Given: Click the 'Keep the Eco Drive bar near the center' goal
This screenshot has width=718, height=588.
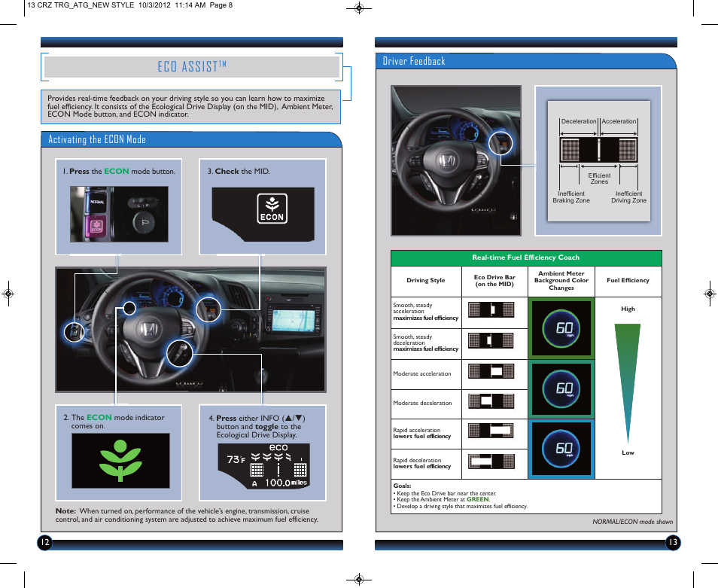Looking at the screenshot, I should pyautogui.click(x=445, y=493).
